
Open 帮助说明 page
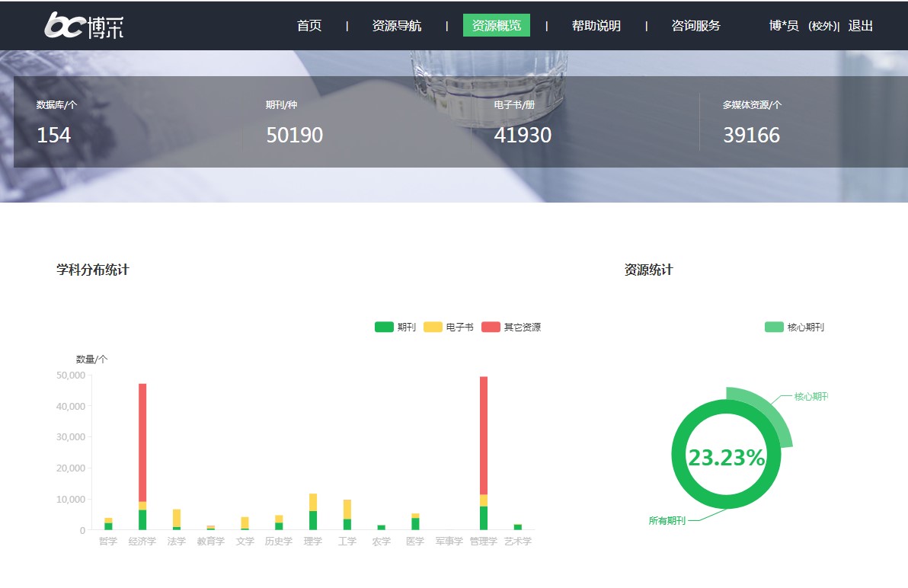(596, 26)
